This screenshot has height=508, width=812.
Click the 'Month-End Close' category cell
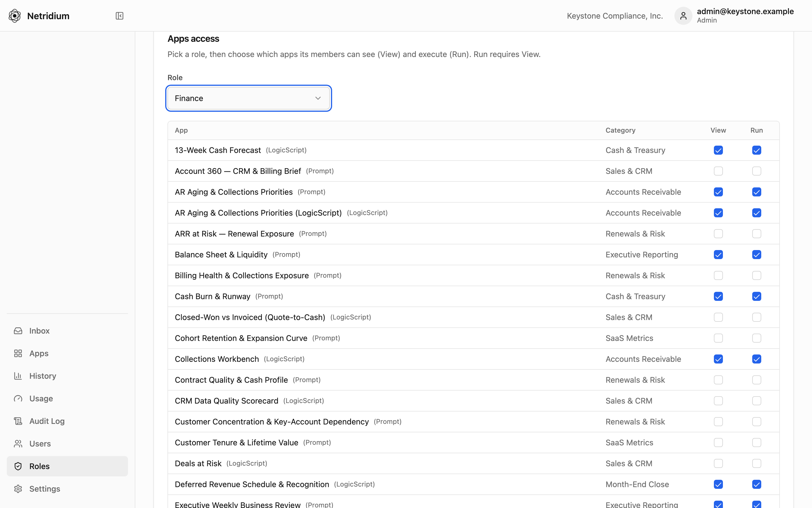point(637,484)
